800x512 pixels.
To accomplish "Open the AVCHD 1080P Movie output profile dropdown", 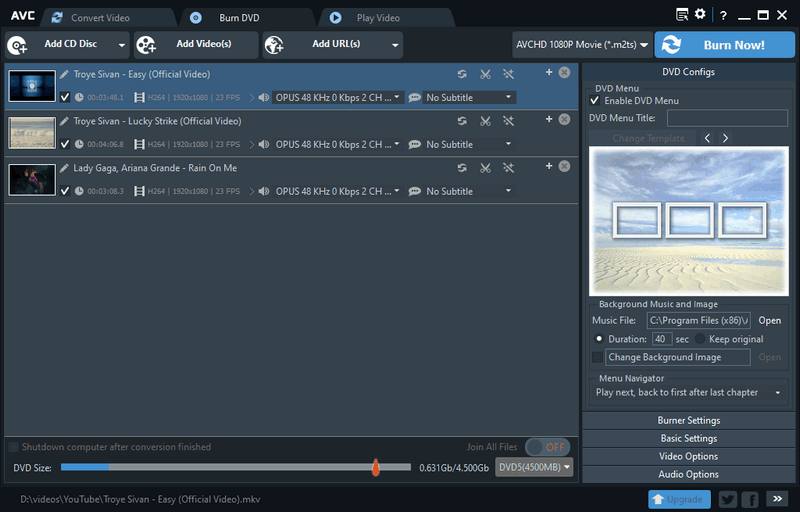I will pos(581,45).
